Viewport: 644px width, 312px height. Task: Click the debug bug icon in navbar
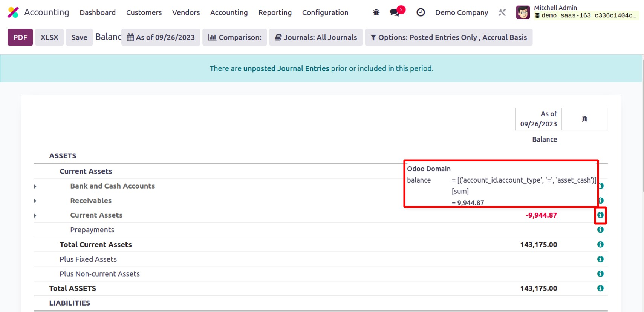point(376,12)
